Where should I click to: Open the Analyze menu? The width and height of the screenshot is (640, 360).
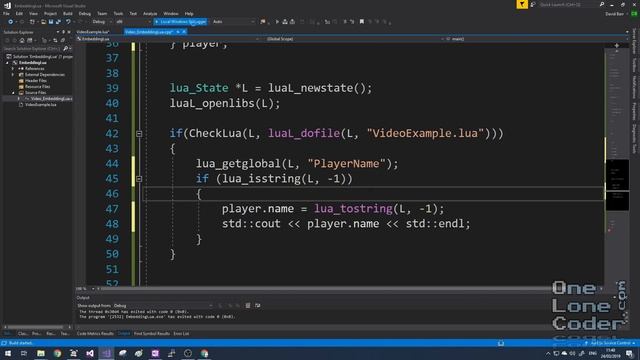coord(150,13)
